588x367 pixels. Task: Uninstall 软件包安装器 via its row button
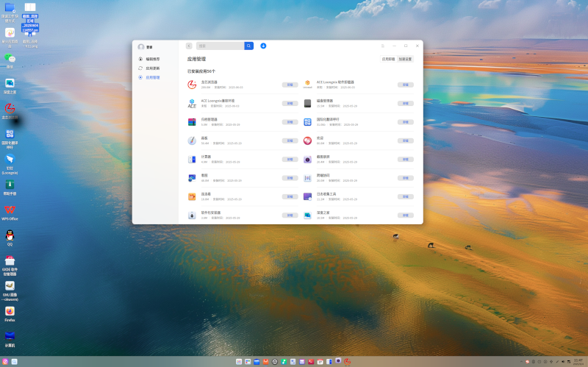(290, 215)
